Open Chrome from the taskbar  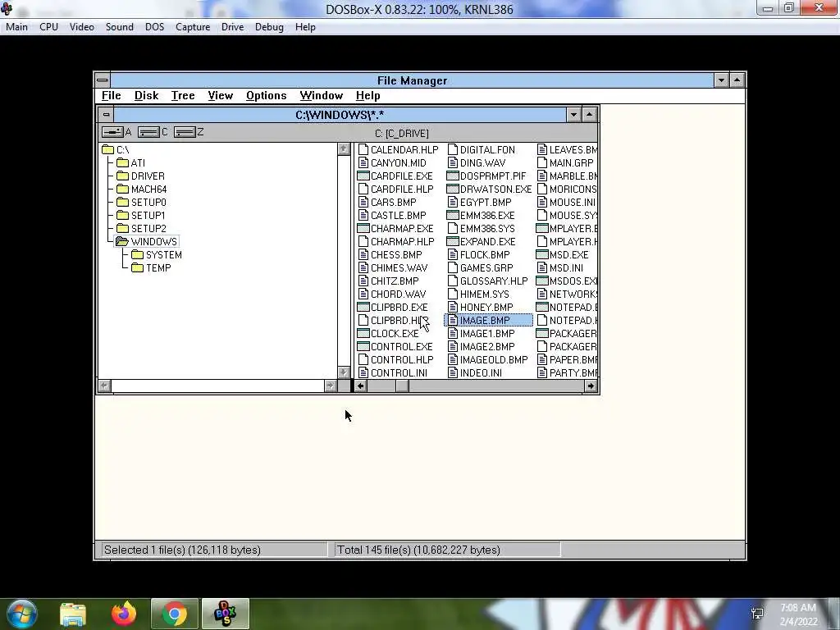[x=174, y=614]
